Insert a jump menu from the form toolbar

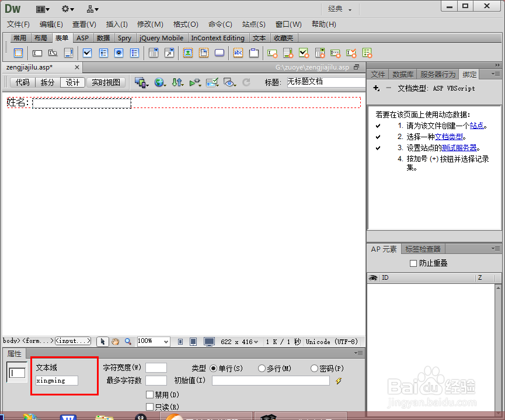click(x=169, y=53)
